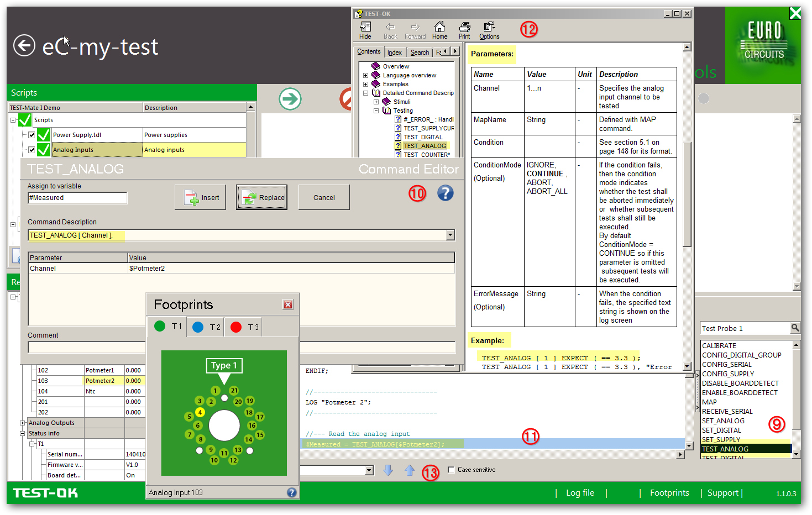The width and height of the screenshot is (812, 515).
Task: Open the search text dropdown
Action: 369,470
